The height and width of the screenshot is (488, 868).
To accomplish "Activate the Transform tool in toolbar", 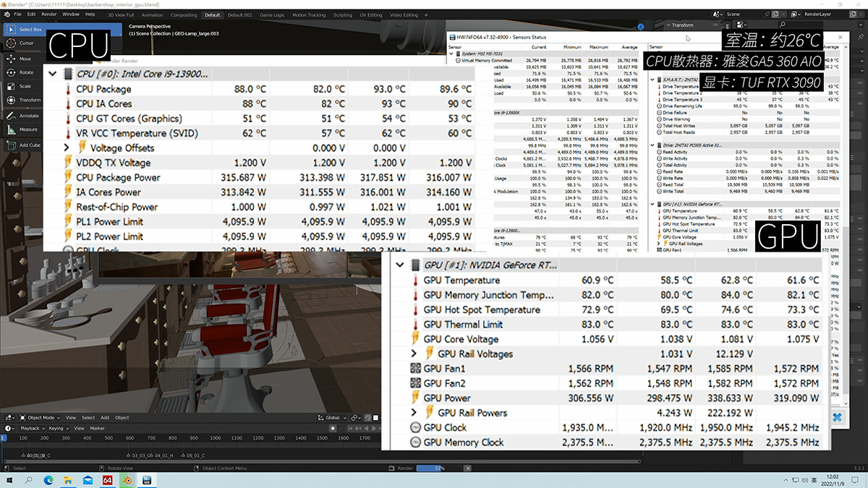I will (23, 100).
